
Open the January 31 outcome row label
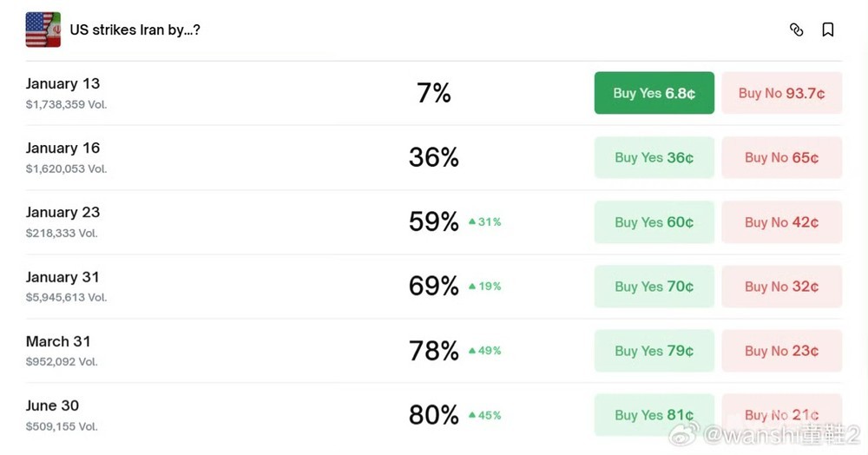coord(62,277)
